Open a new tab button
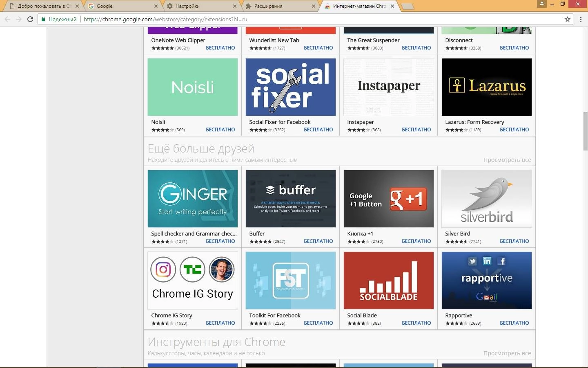Viewport: 588px width, 368px height. [x=407, y=6]
